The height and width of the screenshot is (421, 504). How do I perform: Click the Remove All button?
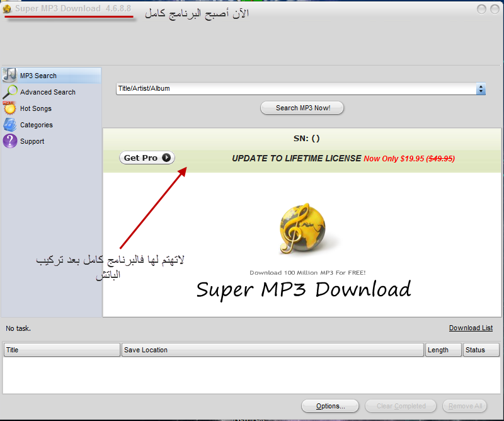[465, 406]
